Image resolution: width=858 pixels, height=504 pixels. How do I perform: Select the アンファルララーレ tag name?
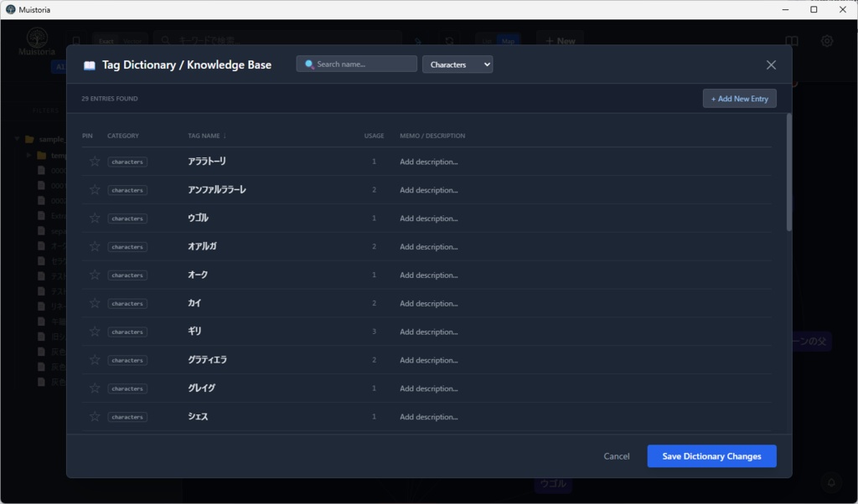pos(217,190)
